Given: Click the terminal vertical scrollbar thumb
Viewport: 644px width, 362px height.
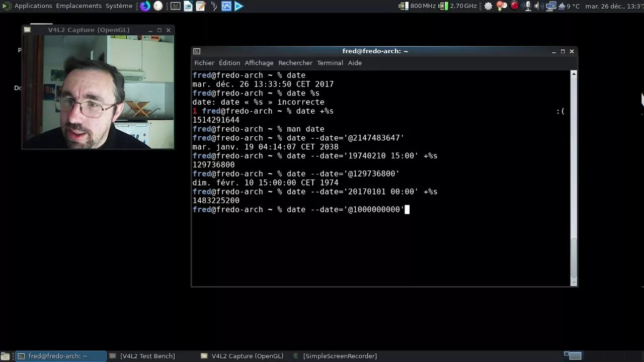Looking at the screenshot, I should click(574, 259).
